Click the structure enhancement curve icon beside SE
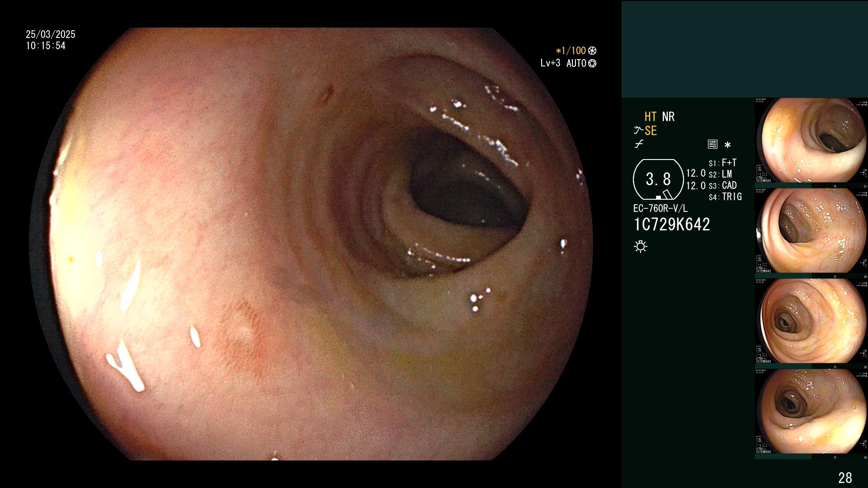Image resolution: width=868 pixels, height=488 pixels. point(638,131)
